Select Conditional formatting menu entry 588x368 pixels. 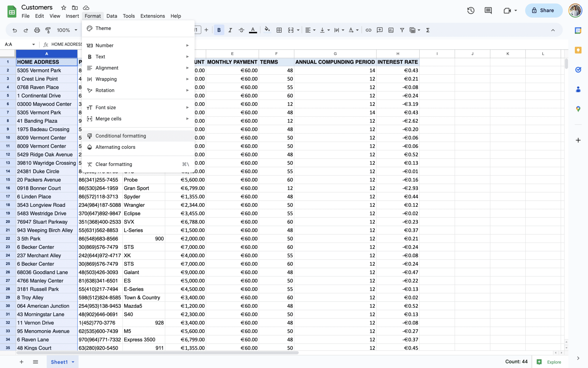point(121,136)
